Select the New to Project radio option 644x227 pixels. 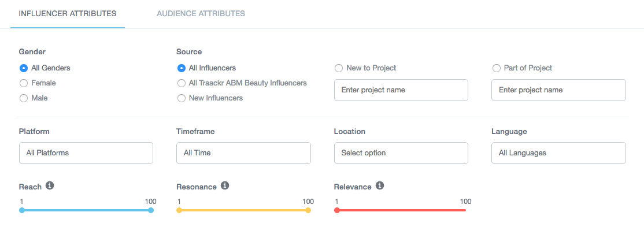[339, 68]
